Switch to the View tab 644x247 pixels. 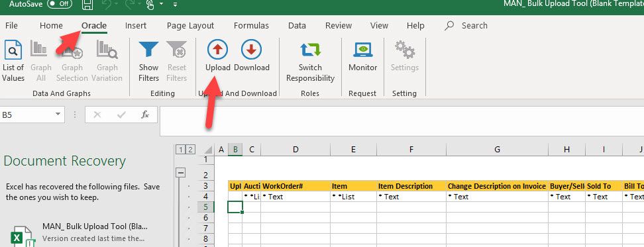[379, 25]
